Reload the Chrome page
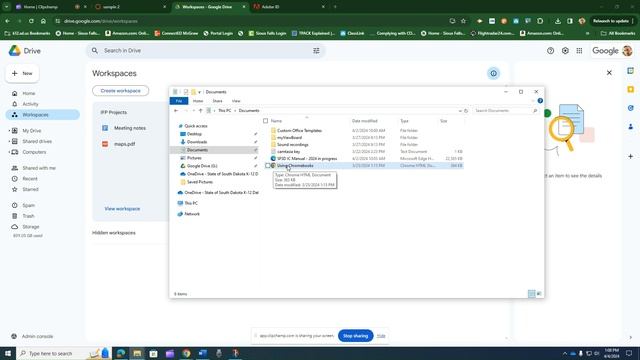The image size is (640, 360). [x=31, y=21]
